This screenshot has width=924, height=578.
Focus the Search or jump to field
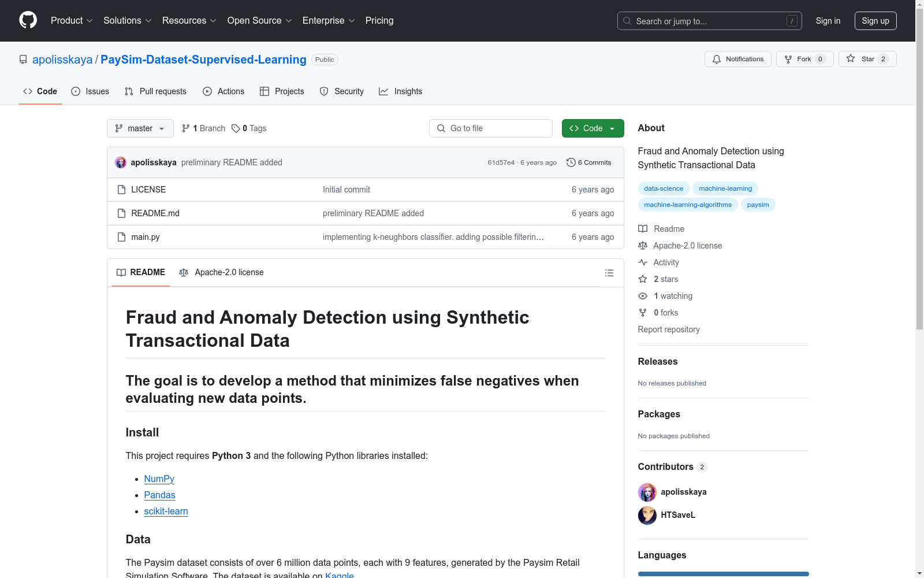point(709,21)
